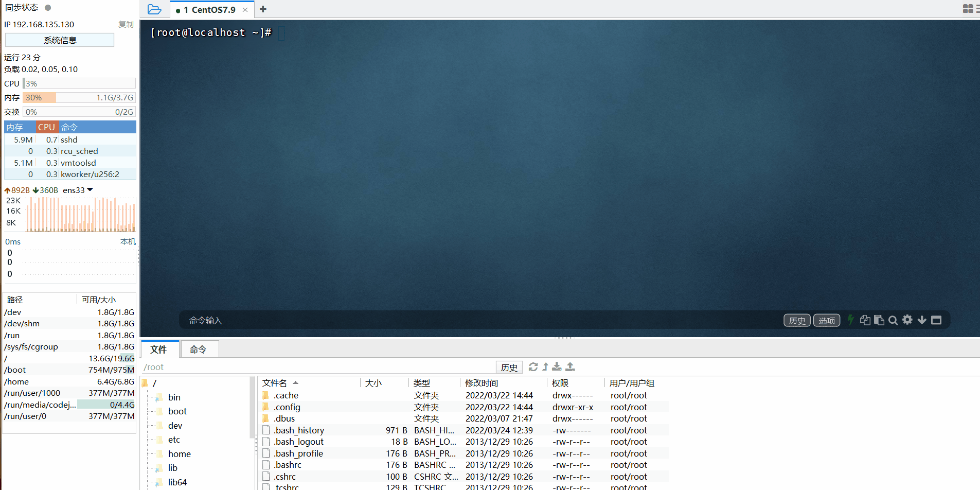The width and height of the screenshot is (980, 490).
Task: Select the kworker/u256:2 process row
Action: (70, 174)
